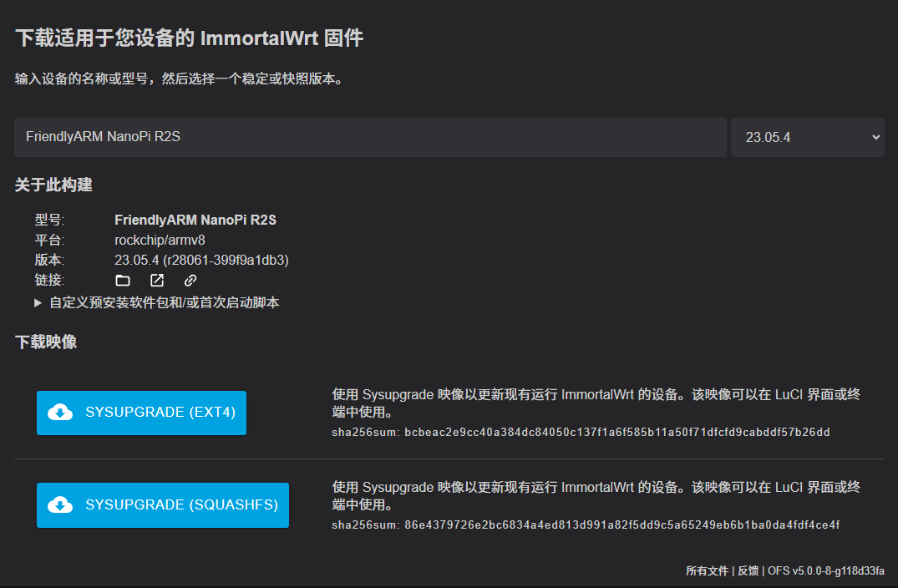Open OFS v5.0.0-8-g118d33fa link
The height and width of the screenshot is (588, 898).
point(826,570)
